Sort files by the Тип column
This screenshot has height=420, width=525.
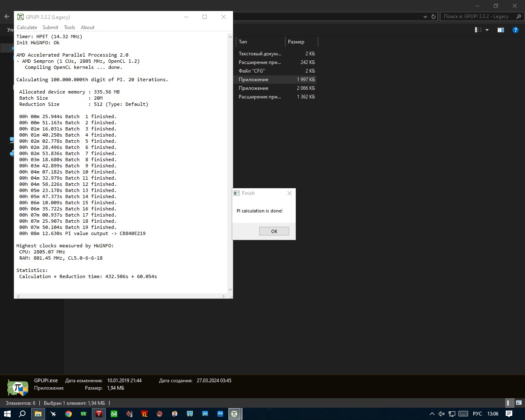pyautogui.click(x=260, y=42)
